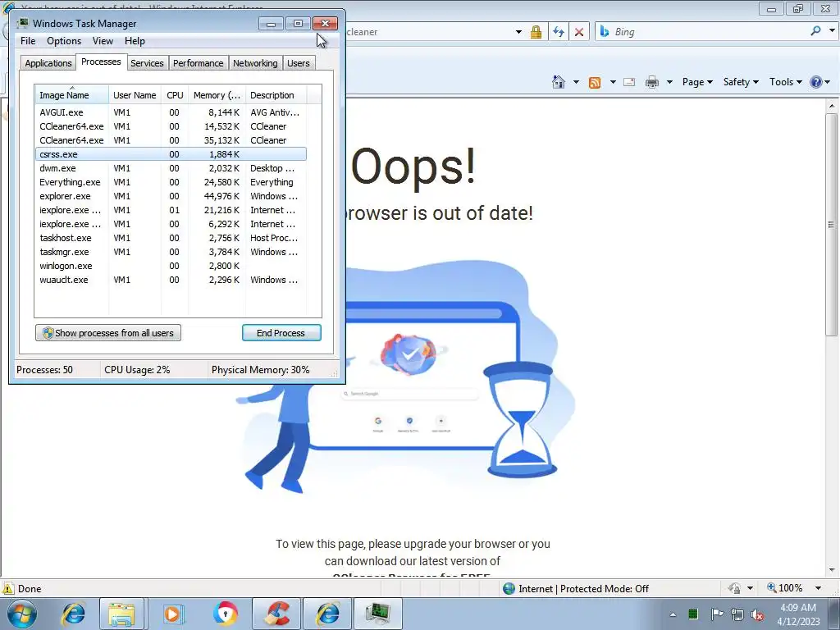Switch to the Networking tab
This screenshot has width=840, height=630.
255,63
